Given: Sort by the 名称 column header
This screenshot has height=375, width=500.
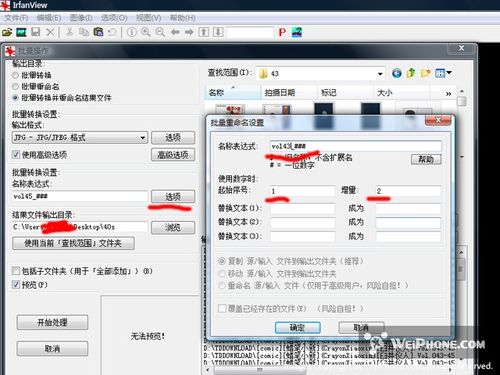Looking at the screenshot, I should coord(233,92).
